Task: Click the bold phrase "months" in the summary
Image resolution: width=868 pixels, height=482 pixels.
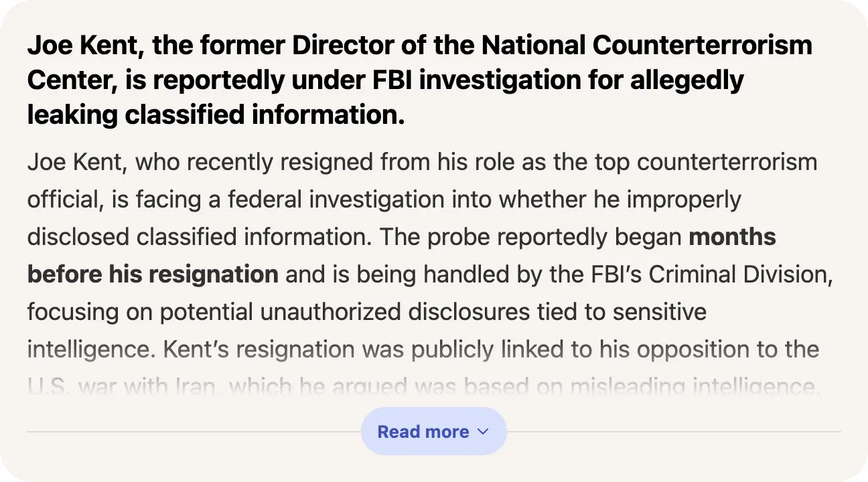Action: tap(732, 237)
